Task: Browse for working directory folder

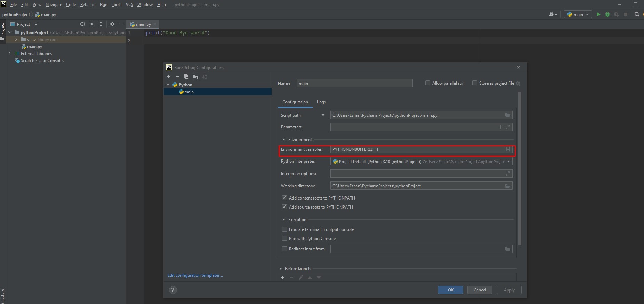Action: (508, 186)
